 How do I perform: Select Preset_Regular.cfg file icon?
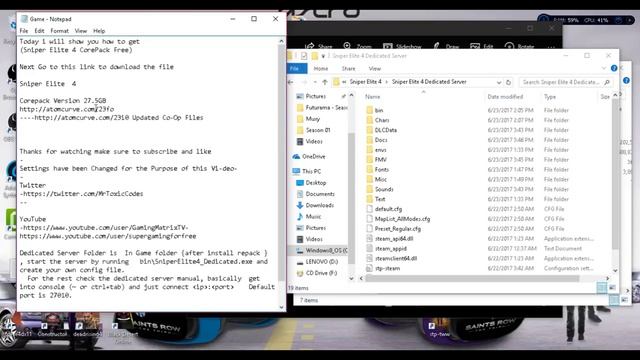[369, 229]
